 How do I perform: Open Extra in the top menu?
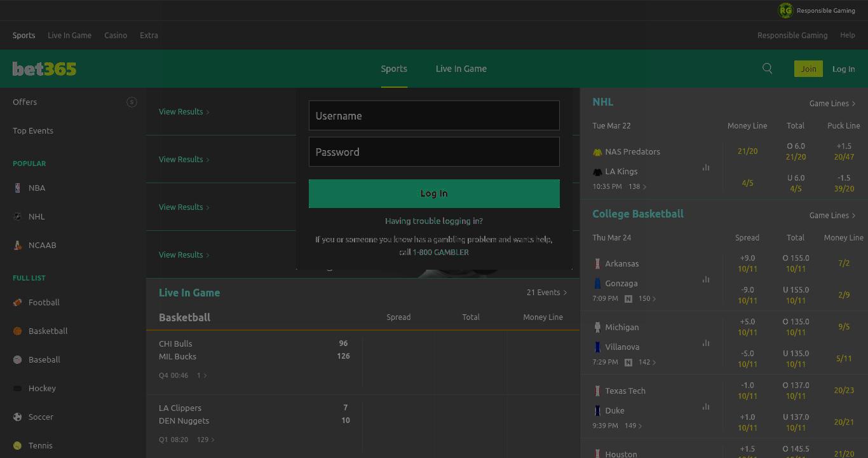(149, 36)
